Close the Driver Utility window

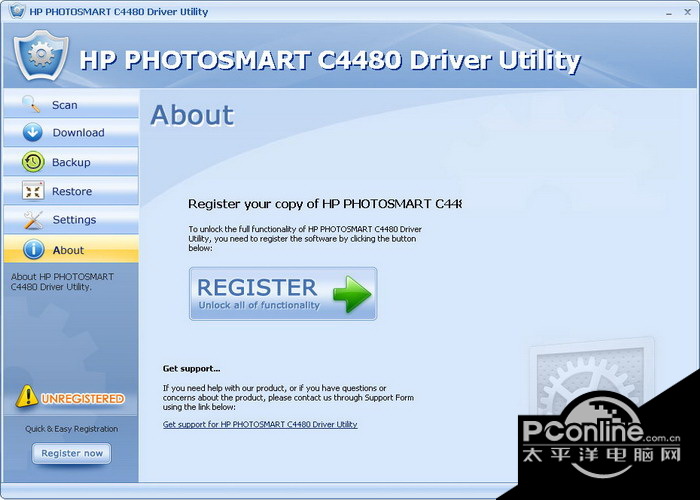tap(688, 12)
